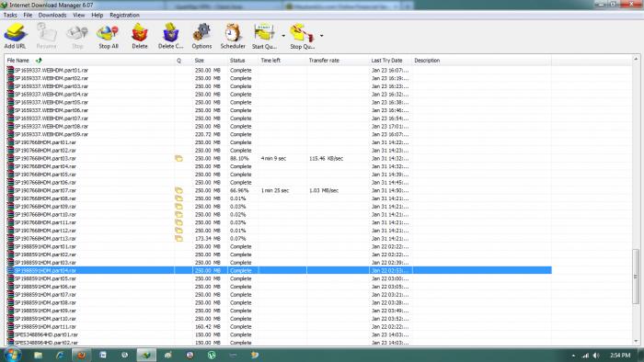Select SP1659337.WEBHDM.part02.rar file name
644x362 pixels.
click(52, 78)
